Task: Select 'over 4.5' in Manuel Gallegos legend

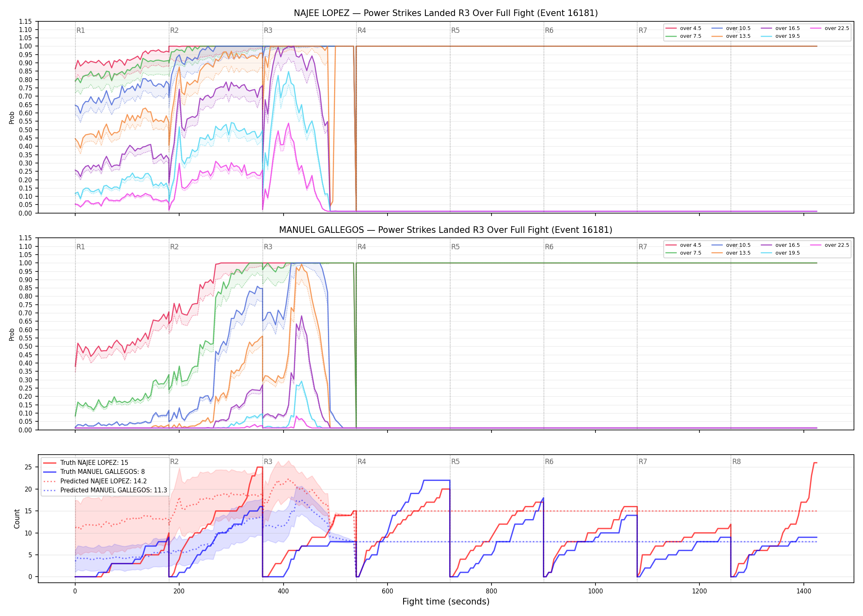Action: 683,245
